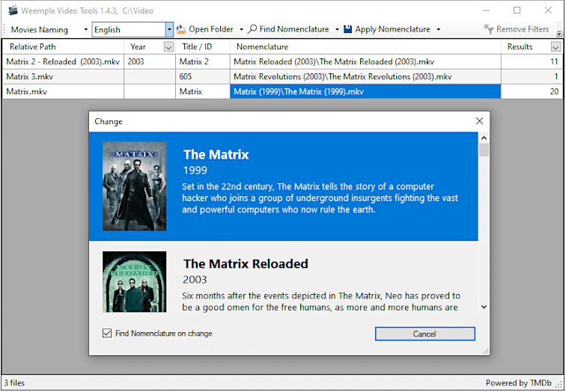Click the scrollbar up arrow in Change dialog
566x392 pixels.
click(484, 138)
